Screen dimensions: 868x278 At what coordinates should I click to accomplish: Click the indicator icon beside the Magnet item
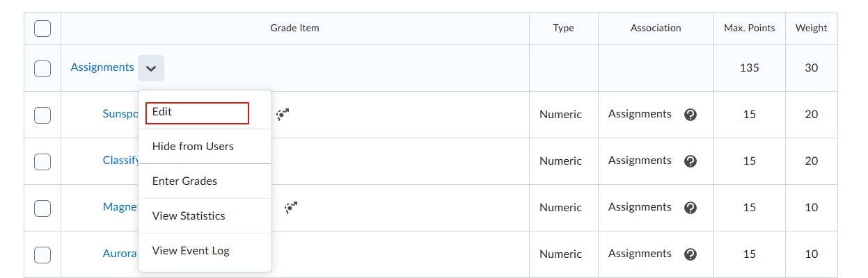pyautogui.click(x=291, y=207)
